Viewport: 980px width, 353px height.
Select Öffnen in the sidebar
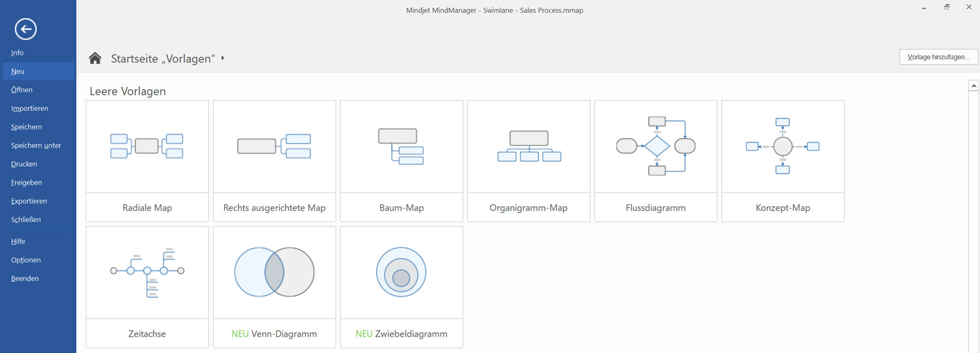pyautogui.click(x=22, y=90)
